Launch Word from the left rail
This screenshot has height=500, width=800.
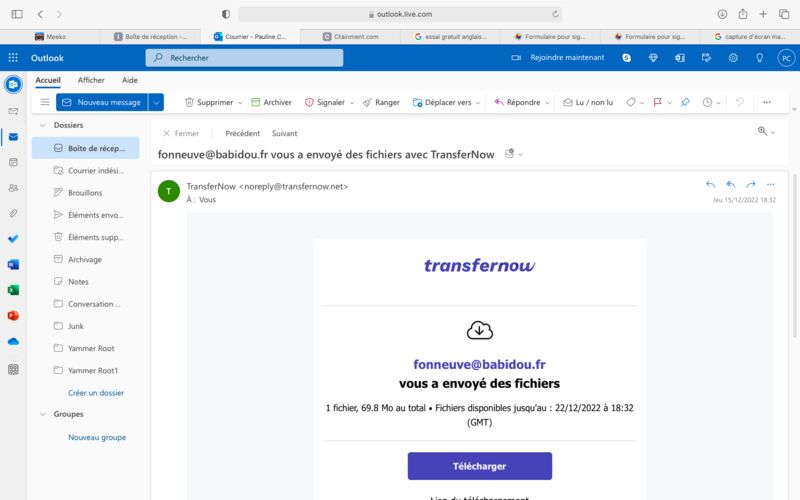click(x=14, y=264)
